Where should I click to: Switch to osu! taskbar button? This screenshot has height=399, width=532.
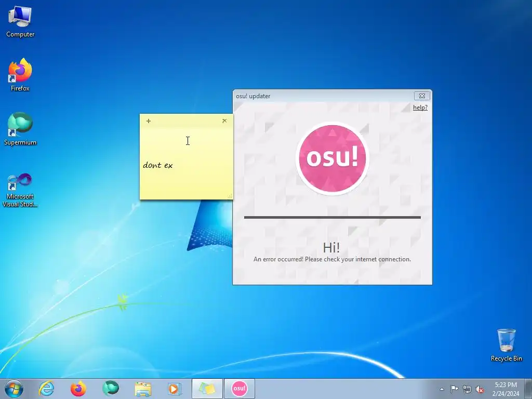pyautogui.click(x=239, y=389)
